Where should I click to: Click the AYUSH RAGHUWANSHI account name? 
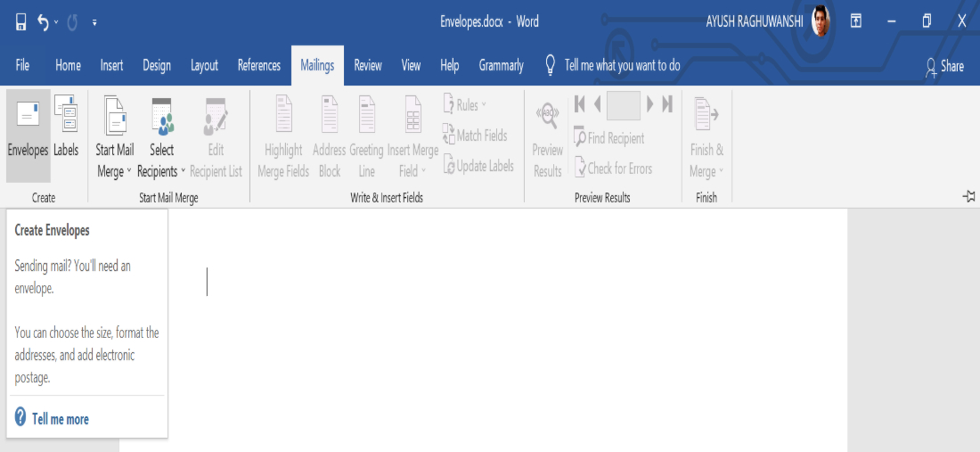[754, 22]
